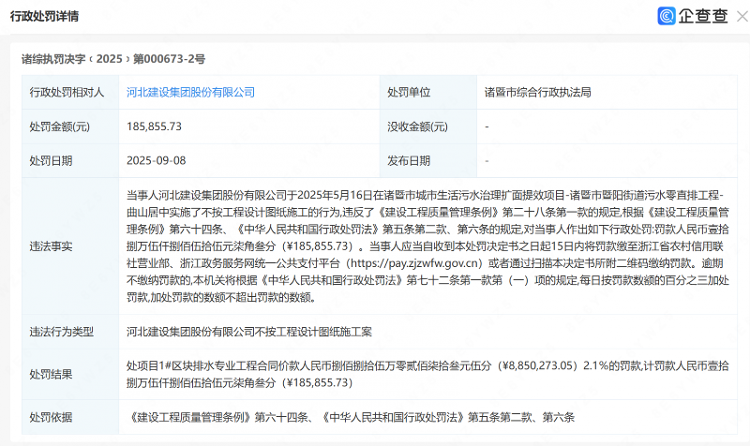750x446 pixels.
Task: Click the 违法事实 paragraph starting 当事人河北建设集团
Action: click(428, 246)
